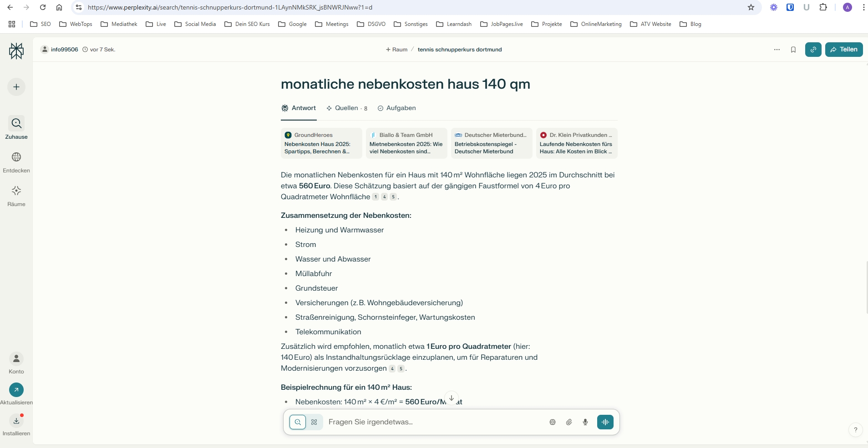Switch to search mode in input box
This screenshot has width=868, height=448.
(x=298, y=422)
